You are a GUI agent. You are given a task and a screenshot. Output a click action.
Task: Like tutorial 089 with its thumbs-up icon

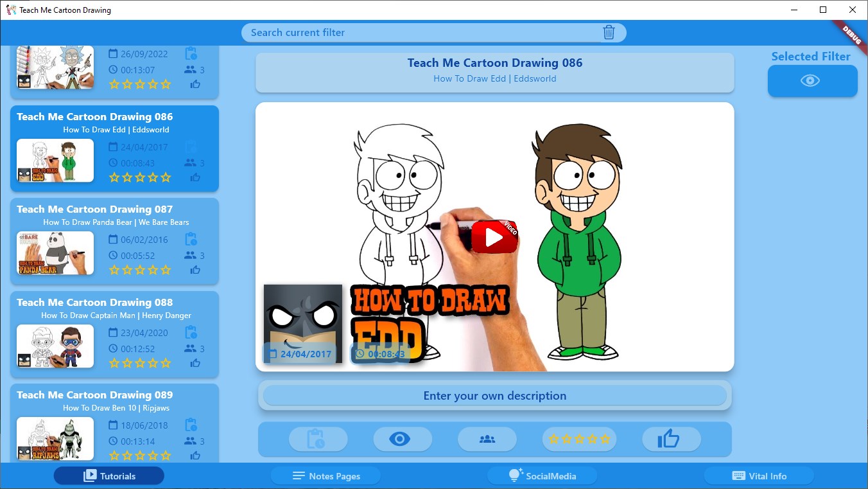(x=195, y=456)
